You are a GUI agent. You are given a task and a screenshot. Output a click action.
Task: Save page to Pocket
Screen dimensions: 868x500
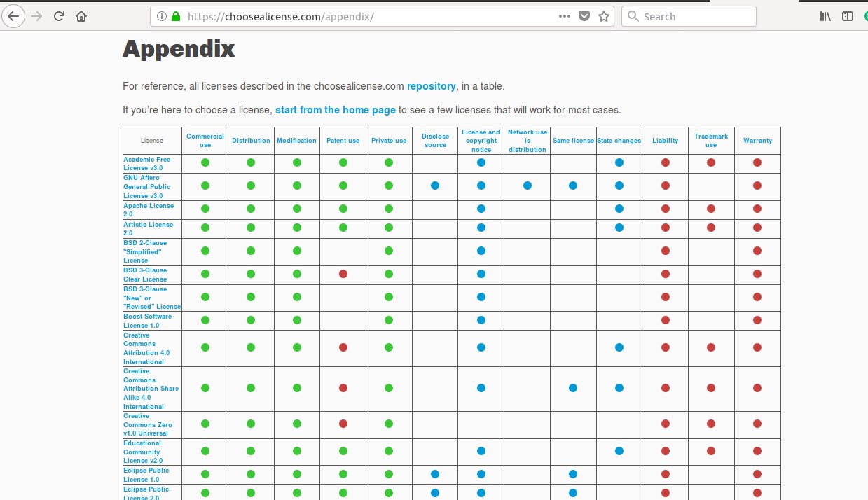pyautogui.click(x=584, y=16)
